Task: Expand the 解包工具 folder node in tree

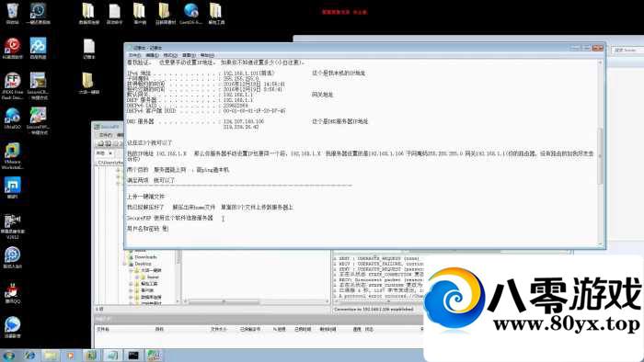Action: [x=132, y=284]
